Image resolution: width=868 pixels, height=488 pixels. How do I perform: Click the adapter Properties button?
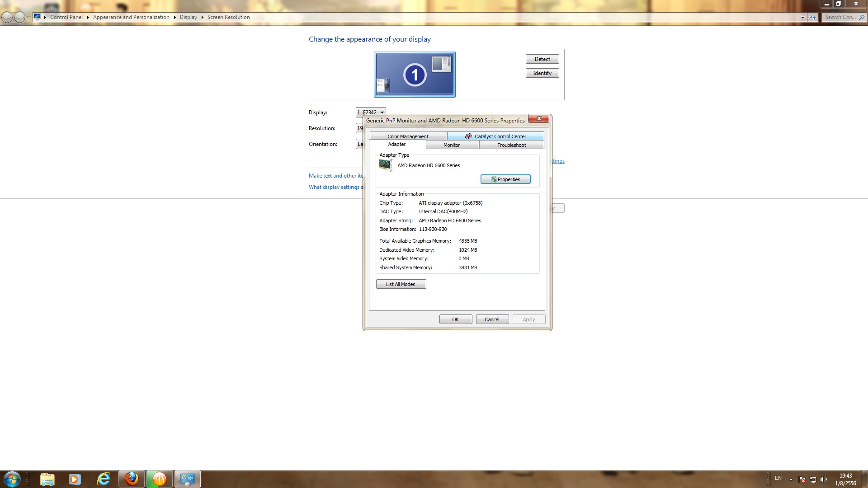(x=505, y=179)
